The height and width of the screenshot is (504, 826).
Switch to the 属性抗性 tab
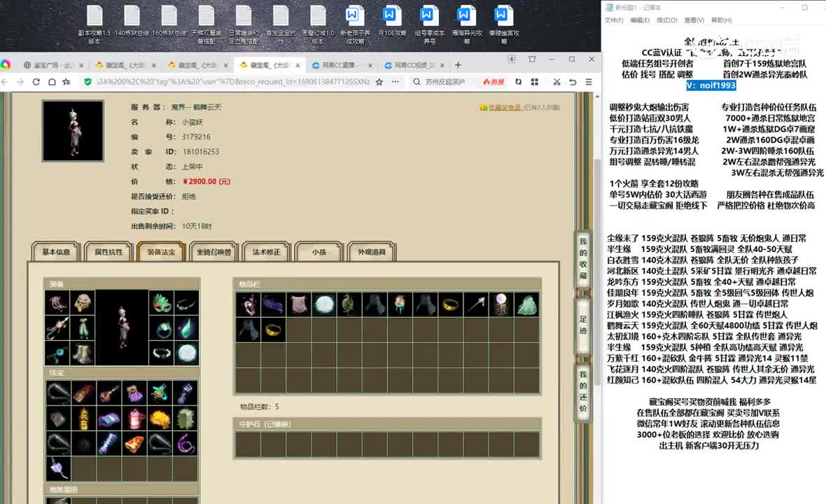(108, 252)
